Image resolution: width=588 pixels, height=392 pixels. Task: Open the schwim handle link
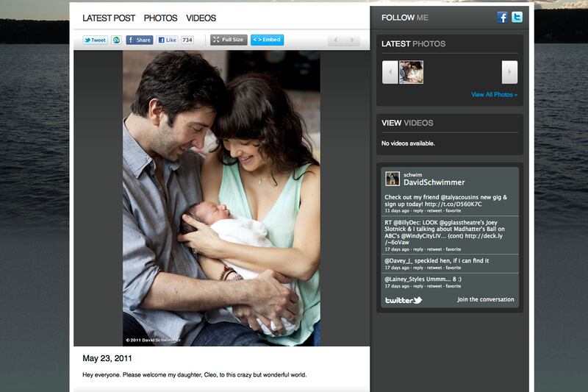click(x=412, y=175)
